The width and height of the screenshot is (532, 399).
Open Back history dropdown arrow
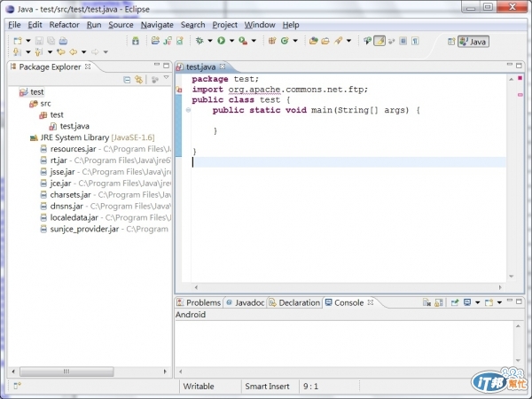click(83, 52)
